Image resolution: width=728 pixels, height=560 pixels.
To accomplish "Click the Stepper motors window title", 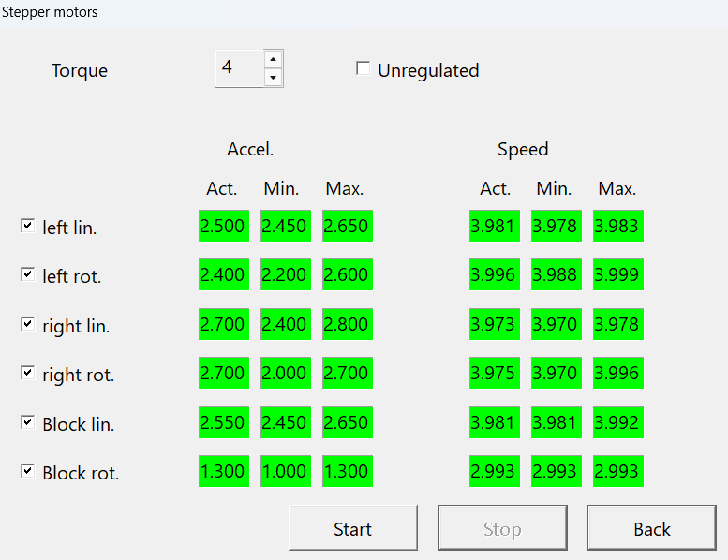I will click(50, 12).
